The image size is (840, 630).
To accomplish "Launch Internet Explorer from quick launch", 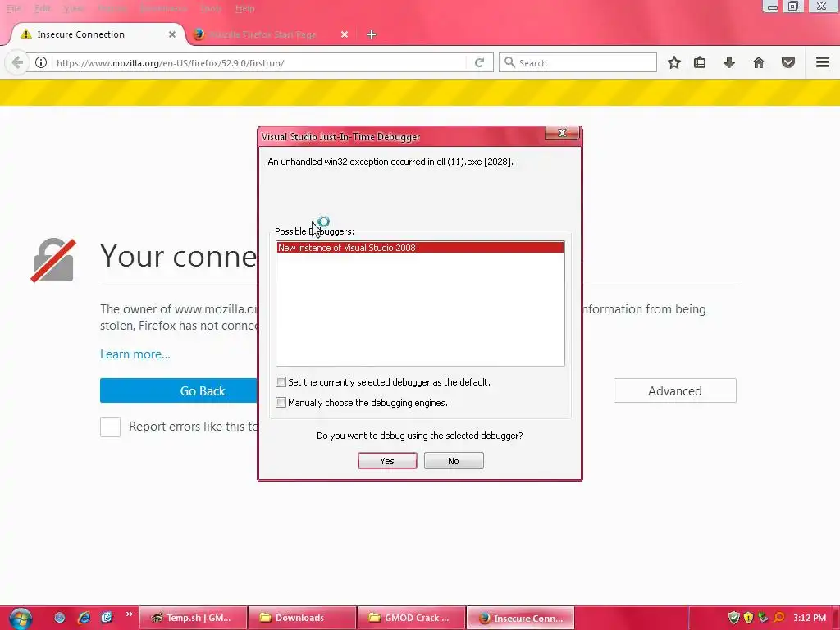I will point(84,618).
